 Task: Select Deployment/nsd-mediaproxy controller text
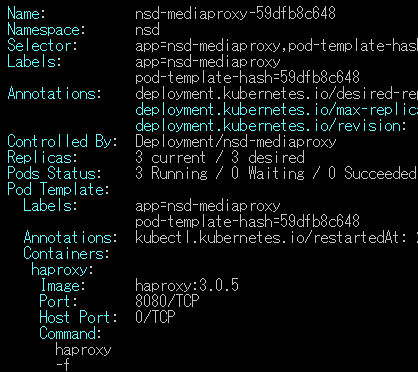(x=236, y=142)
